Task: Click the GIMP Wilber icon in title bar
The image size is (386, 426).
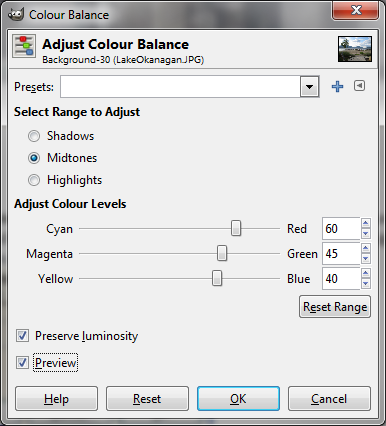Action: (x=16, y=14)
